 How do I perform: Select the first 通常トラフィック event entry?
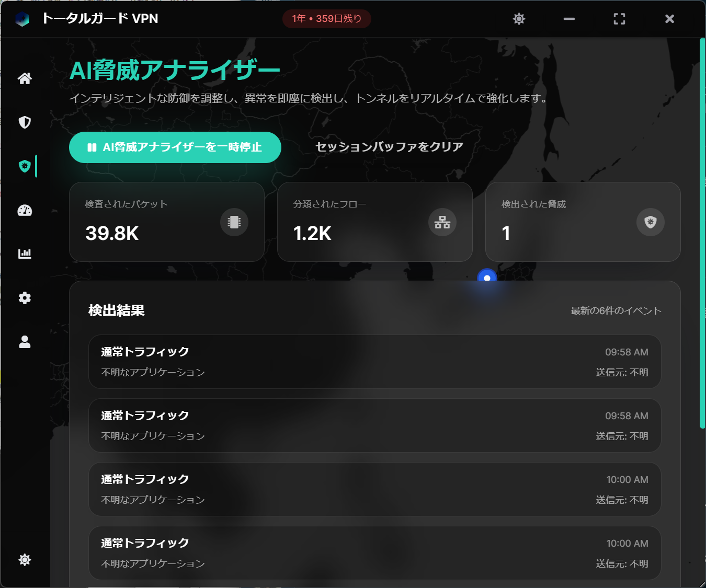[x=375, y=362]
